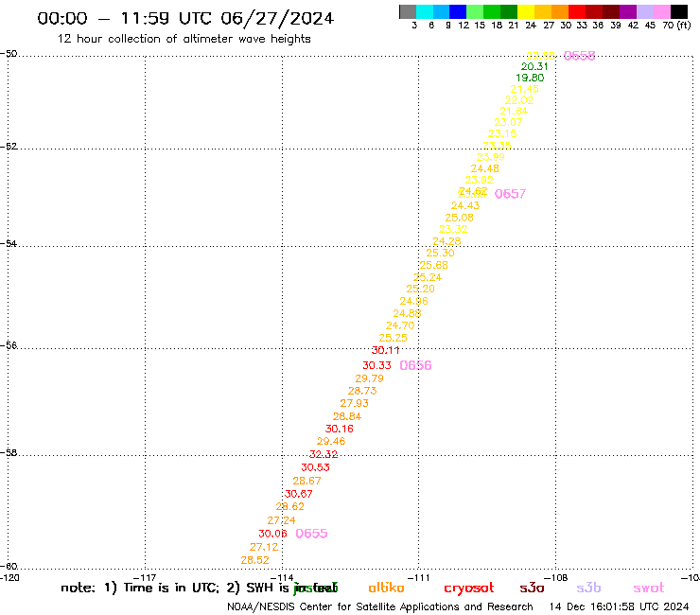Viewport: 700px width, 615px height.
Task: Click the pink time marker 0658
Action: [x=580, y=56]
